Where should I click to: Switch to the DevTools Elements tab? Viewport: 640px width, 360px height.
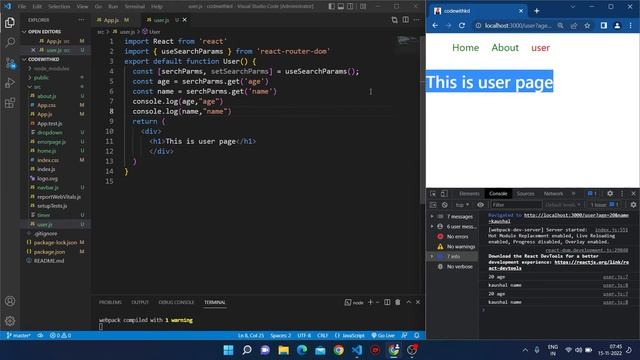[469, 194]
